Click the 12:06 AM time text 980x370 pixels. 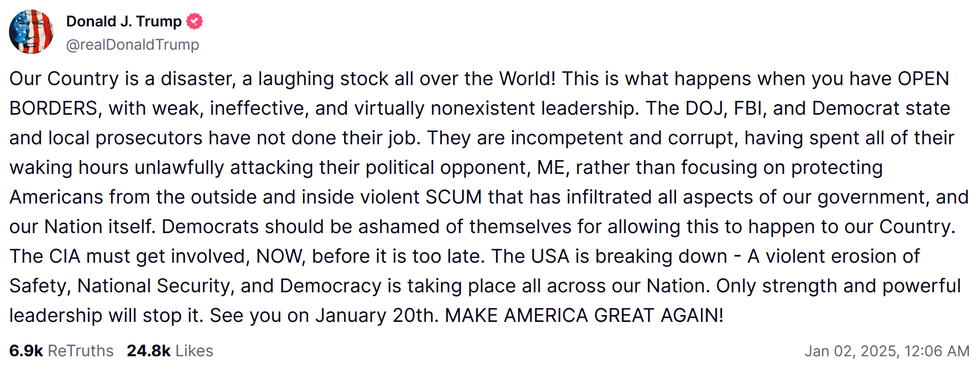click(x=937, y=351)
